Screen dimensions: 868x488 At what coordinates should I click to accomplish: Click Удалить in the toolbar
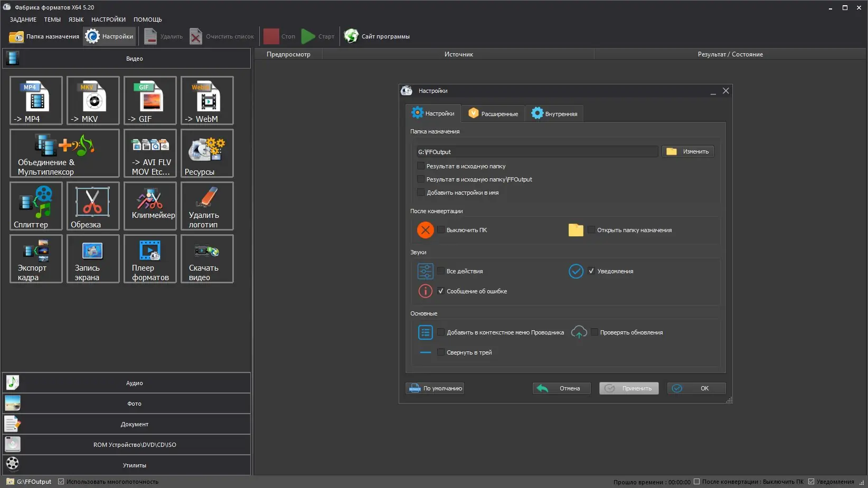pyautogui.click(x=164, y=36)
